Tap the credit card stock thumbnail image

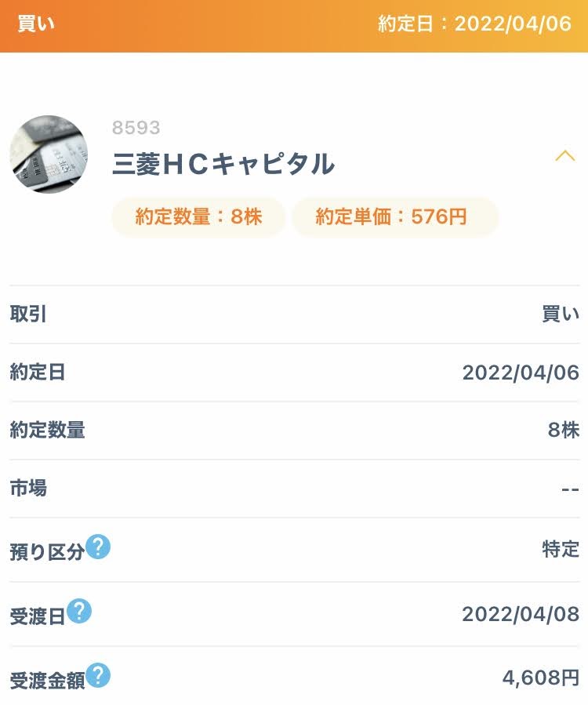click(x=49, y=154)
